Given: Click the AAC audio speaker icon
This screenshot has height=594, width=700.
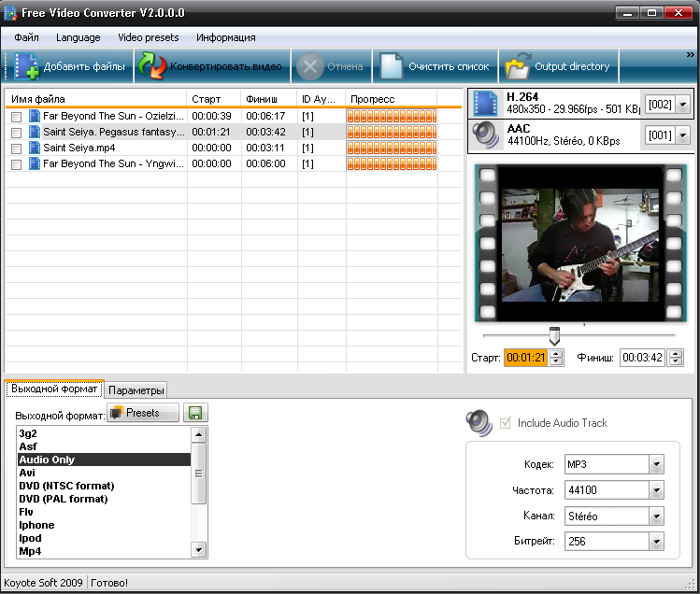Looking at the screenshot, I should tap(486, 134).
